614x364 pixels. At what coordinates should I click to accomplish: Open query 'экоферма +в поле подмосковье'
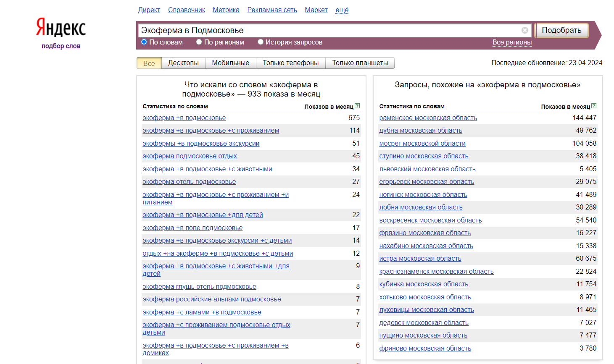(192, 228)
